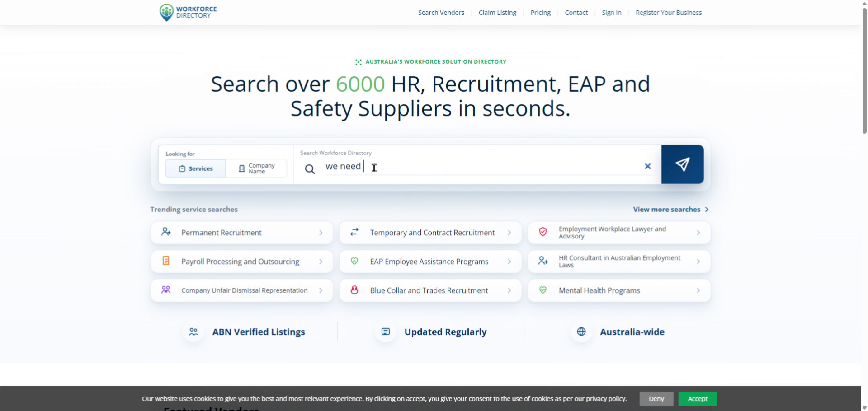This screenshot has height=411, width=868.
Task: Click the building icon in Company Name toggle
Action: [x=242, y=168]
